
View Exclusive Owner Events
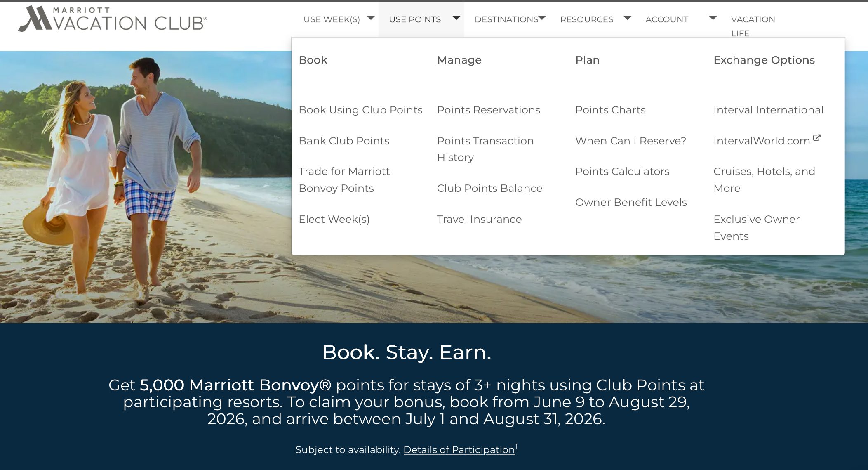pos(756,227)
